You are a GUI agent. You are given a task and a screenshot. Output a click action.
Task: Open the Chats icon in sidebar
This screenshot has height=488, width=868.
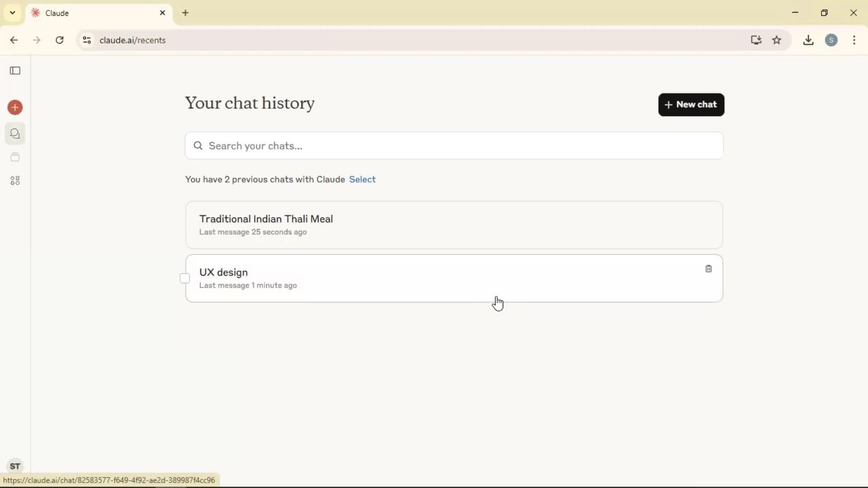pos(15,134)
